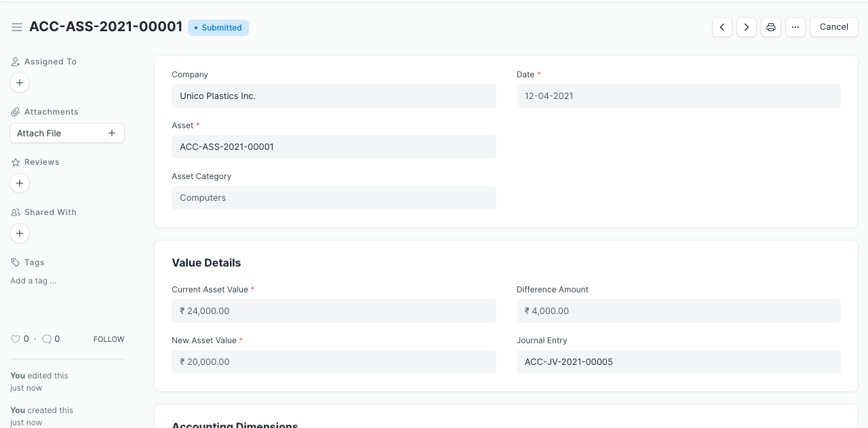Click the Asset field ACC-ASS-2021-00001

(x=334, y=147)
